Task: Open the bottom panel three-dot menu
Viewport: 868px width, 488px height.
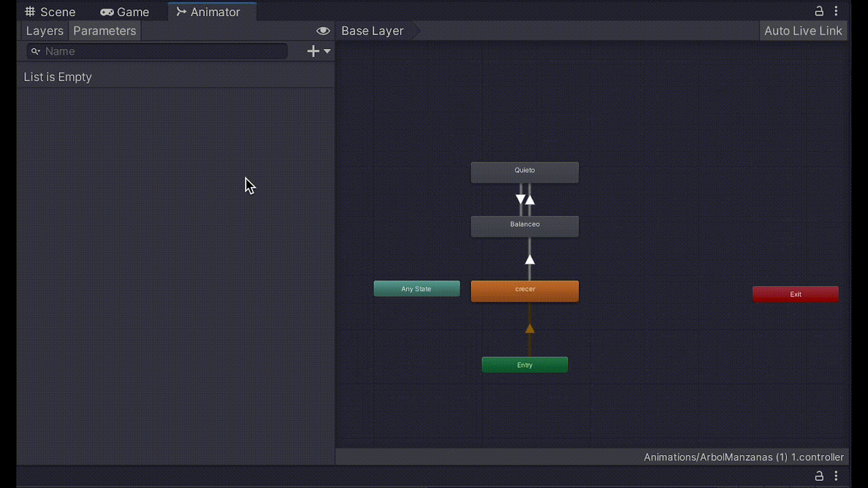Action: point(836,476)
